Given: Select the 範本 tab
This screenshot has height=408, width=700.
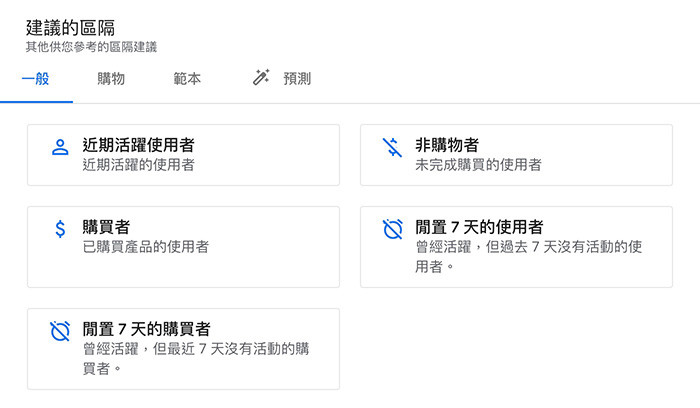Looking at the screenshot, I should pos(187,79).
